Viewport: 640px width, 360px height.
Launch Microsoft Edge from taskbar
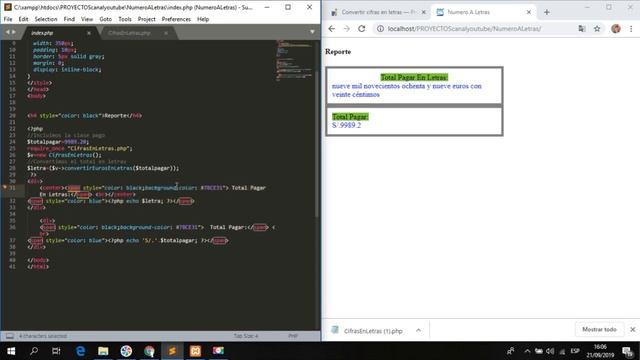point(80,351)
